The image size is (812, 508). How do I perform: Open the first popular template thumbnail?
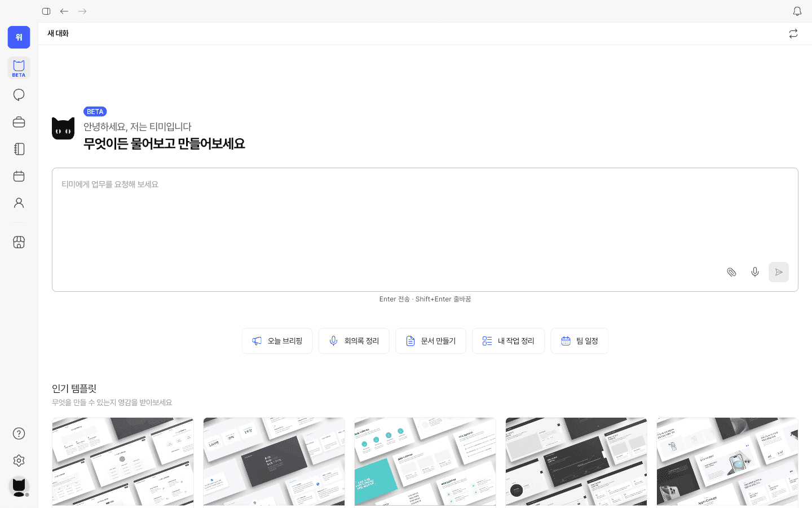[123, 462]
